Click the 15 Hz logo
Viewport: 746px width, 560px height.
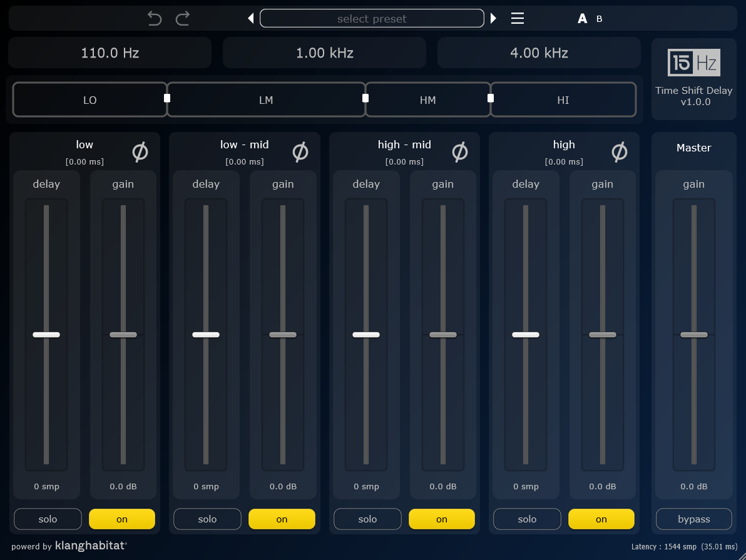(x=693, y=63)
